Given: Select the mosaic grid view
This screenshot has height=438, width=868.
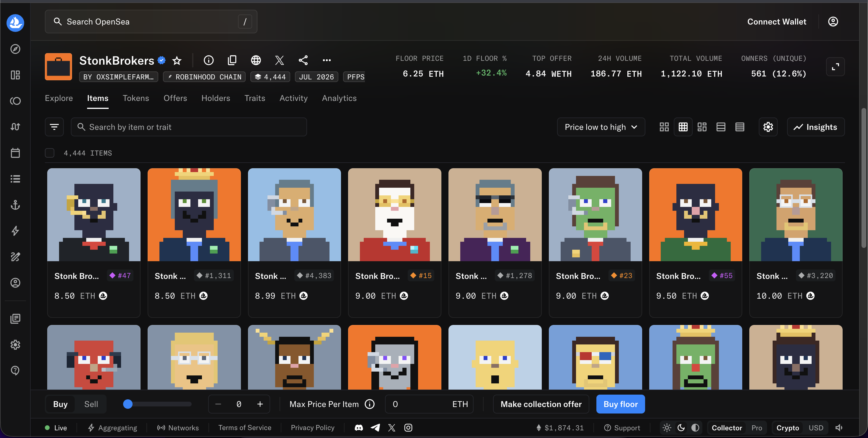Looking at the screenshot, I should tap(702, 127).
